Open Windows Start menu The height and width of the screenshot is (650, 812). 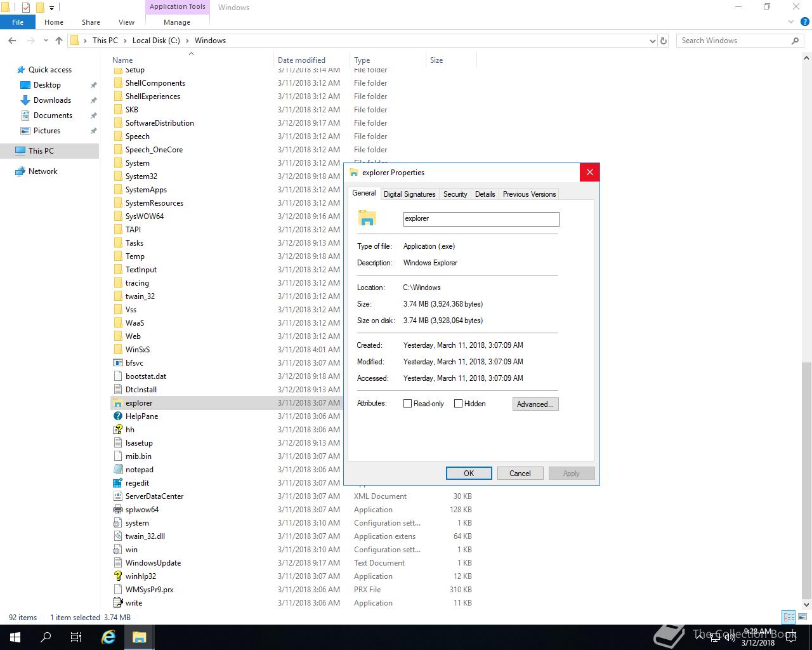[15, 637]
